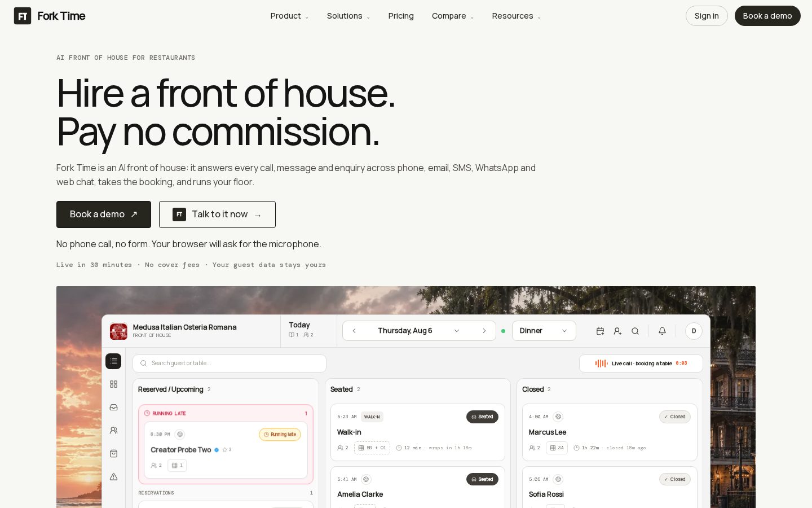This screenshot has height=508, width=812.
Task: Open the shopping bag icon in the sidebar
Action: pos(113,454)
